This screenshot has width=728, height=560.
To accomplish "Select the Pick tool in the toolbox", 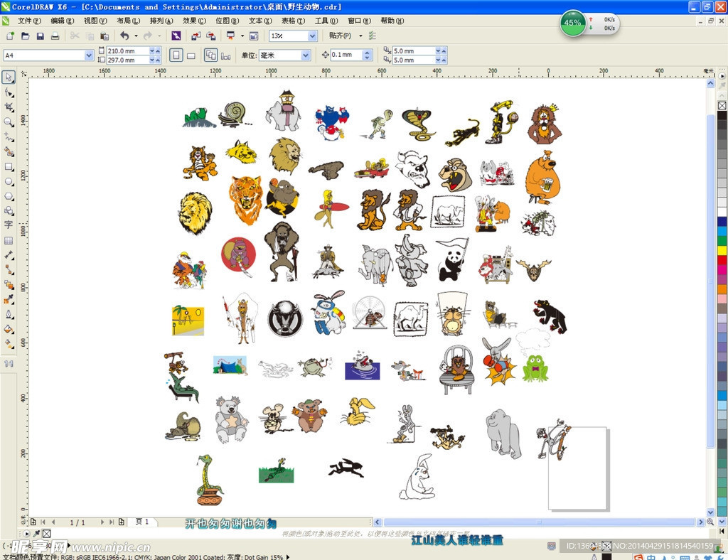I will (x=9, y=77).
